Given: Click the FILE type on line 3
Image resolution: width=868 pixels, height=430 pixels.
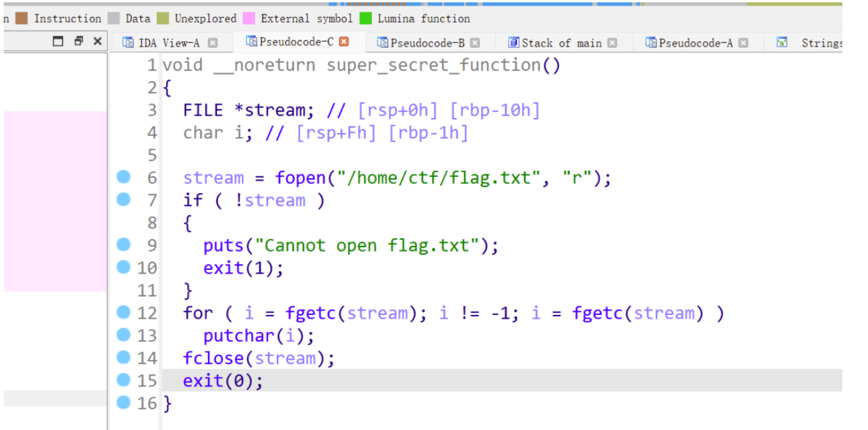Looking at the screenshot, I should tap(203, 110).
